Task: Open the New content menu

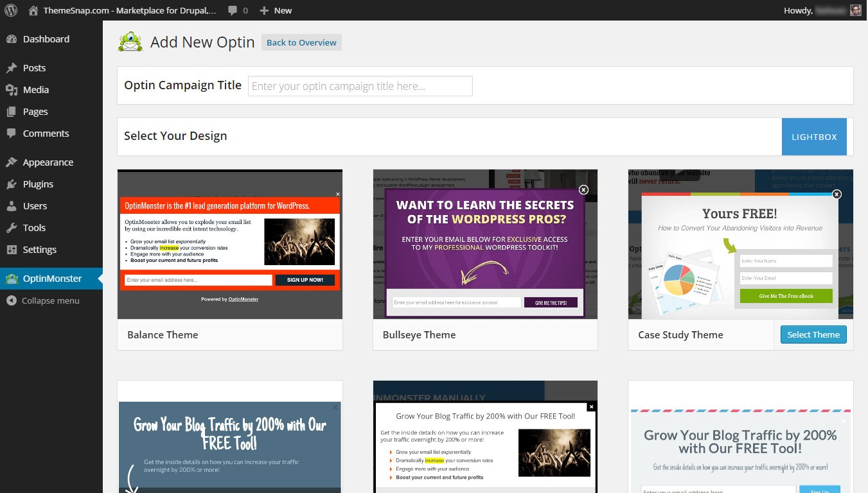Action: coord(276,10)
